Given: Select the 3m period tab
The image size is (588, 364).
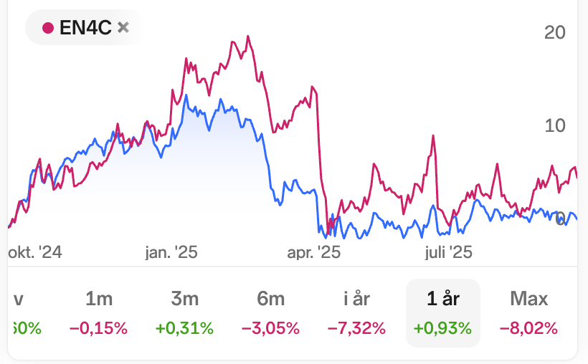Looking at the screenshot, I should [x=184, y=299].
